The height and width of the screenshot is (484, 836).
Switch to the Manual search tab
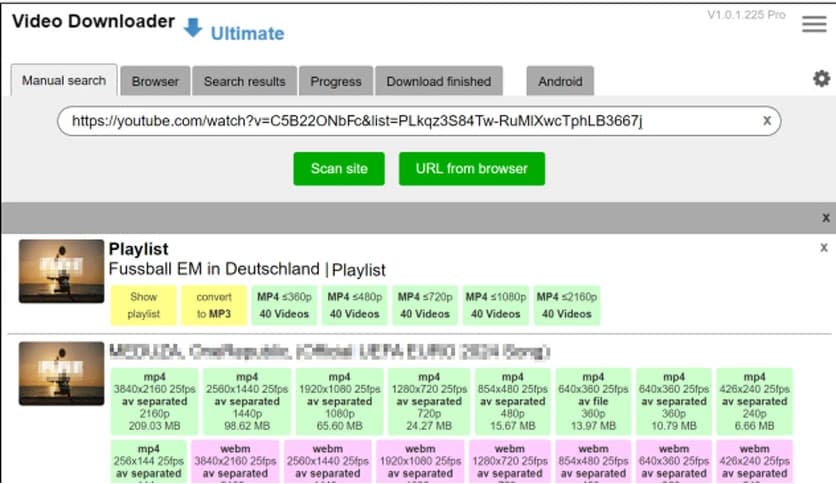[x=64, y=80]
